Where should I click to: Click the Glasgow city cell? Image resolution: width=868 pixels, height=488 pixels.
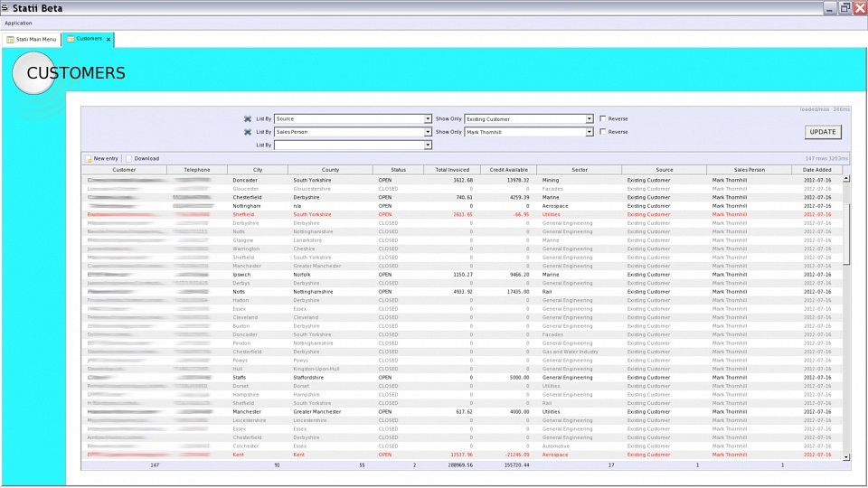coord(243,240)
